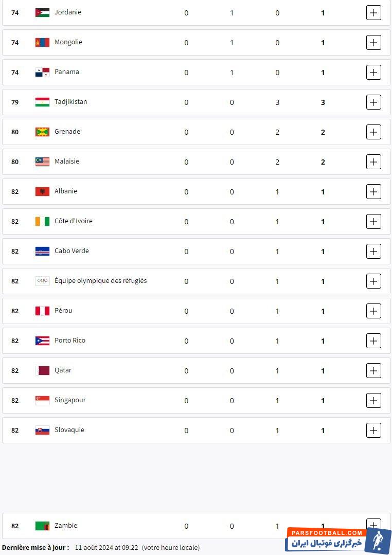The height and width of the screenshot is (555, 392).
Task: Expand the Slovaquie row plus button
Action: click(x=373, y=430)
